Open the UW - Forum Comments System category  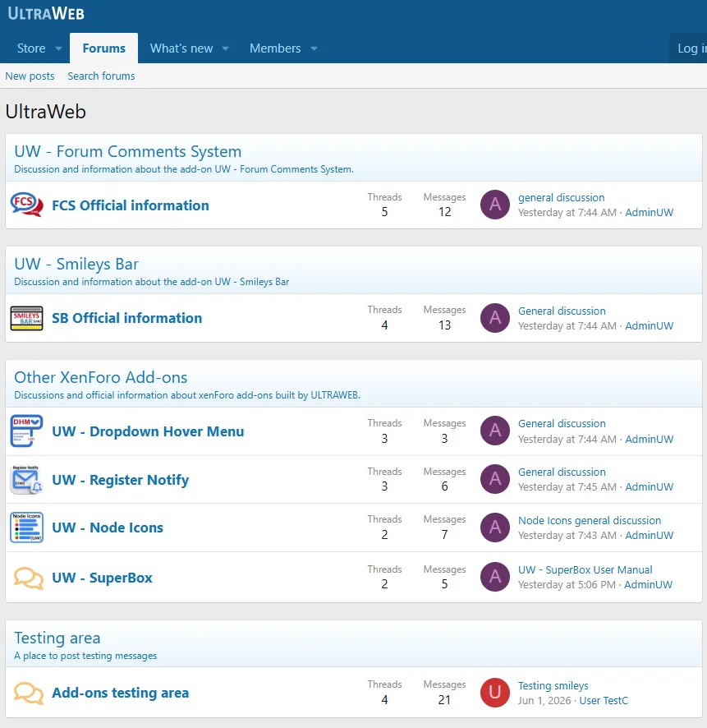[127, 151]
